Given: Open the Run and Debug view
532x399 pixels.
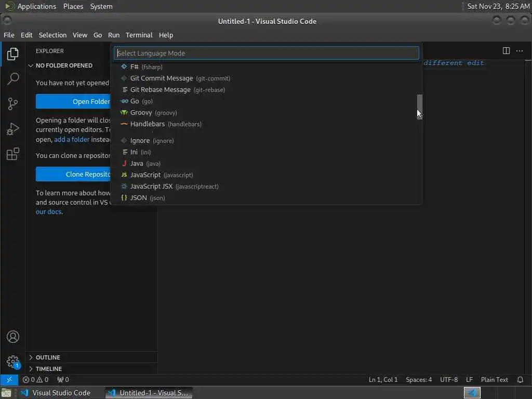Looking at the screenshot, I should coord(12,129).
